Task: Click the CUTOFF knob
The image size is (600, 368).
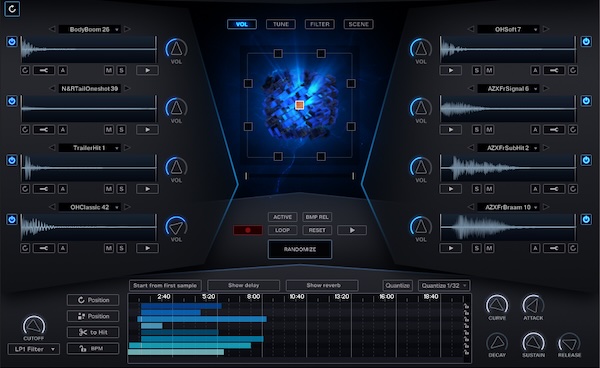Action: point(34,326)
